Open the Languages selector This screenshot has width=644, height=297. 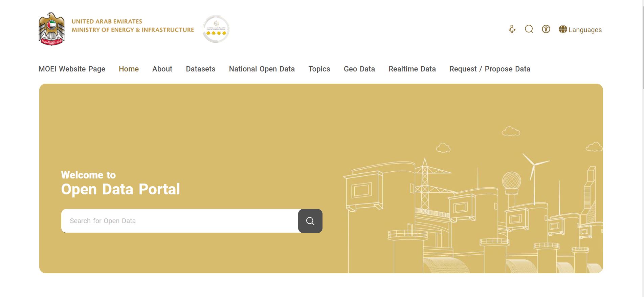tap(580, 29)
